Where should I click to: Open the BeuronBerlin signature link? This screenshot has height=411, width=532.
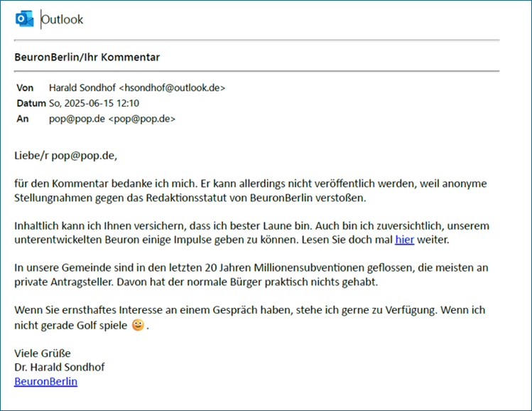click(45, 381)
